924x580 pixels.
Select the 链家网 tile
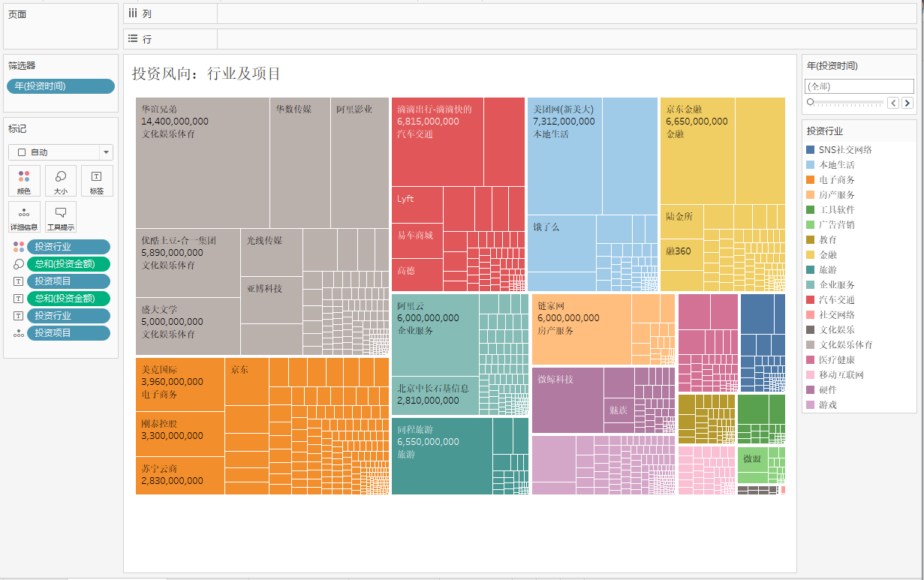(582, 329)
